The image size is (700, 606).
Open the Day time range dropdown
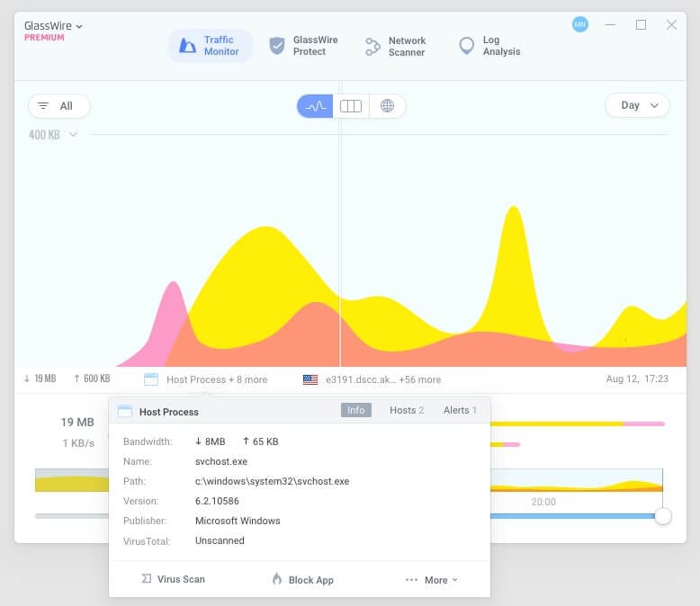pyautogui.click(x=637, y=106)
